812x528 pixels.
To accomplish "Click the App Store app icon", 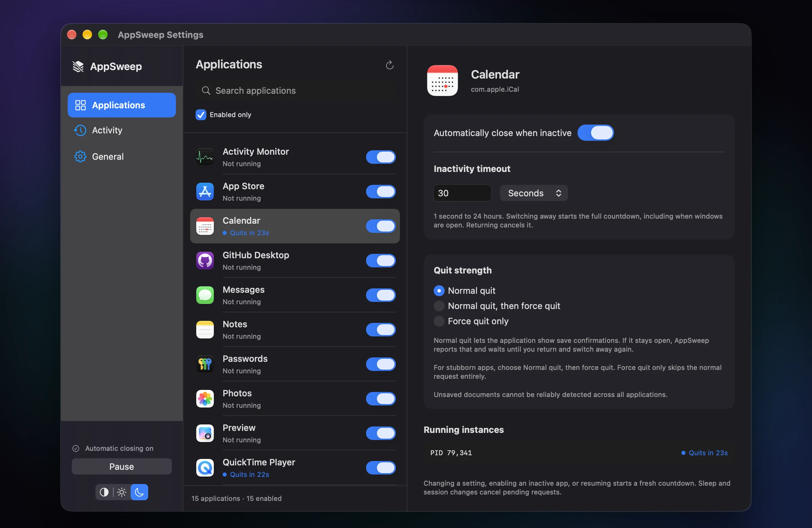I will click(205, 192).
